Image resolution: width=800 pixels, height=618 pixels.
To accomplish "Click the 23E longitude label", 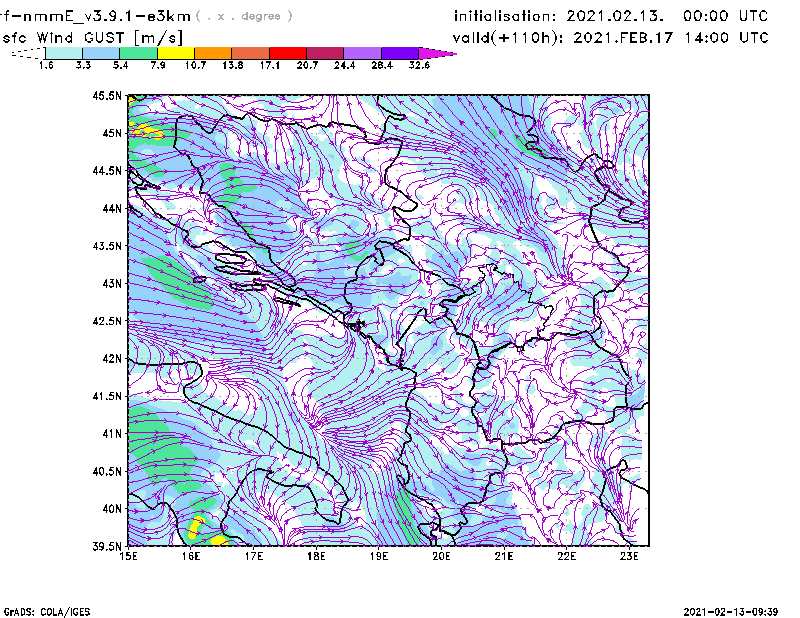I will 629,556.
